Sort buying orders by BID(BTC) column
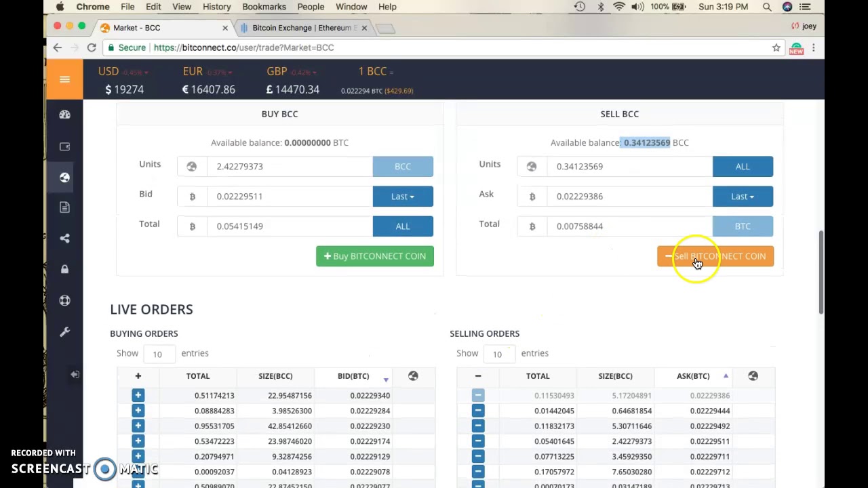 point(353,376)
